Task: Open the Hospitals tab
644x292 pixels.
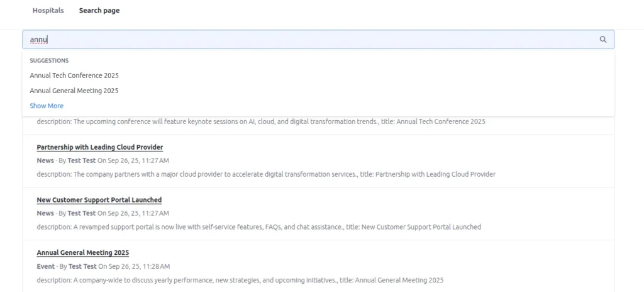Action: pos(48,11)
